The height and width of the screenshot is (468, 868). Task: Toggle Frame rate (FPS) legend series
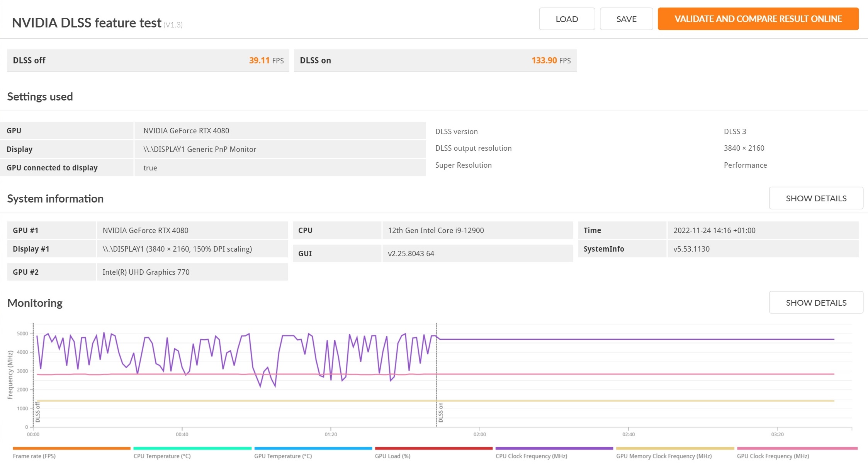point(71,453)
